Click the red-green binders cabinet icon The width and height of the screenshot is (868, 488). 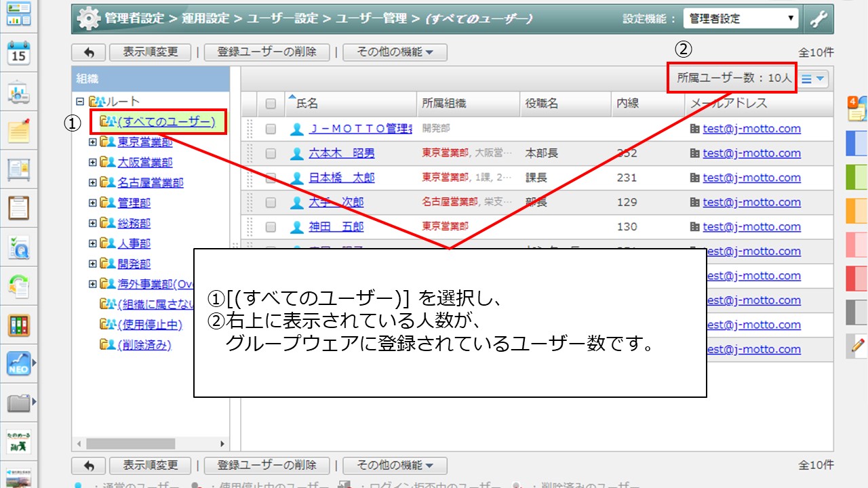(18, 325)
